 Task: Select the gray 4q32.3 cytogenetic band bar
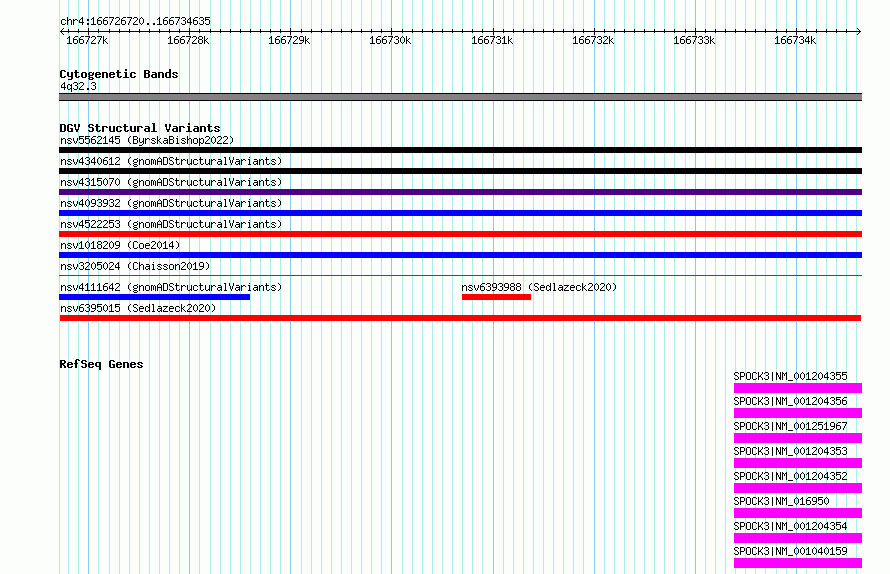460,97
